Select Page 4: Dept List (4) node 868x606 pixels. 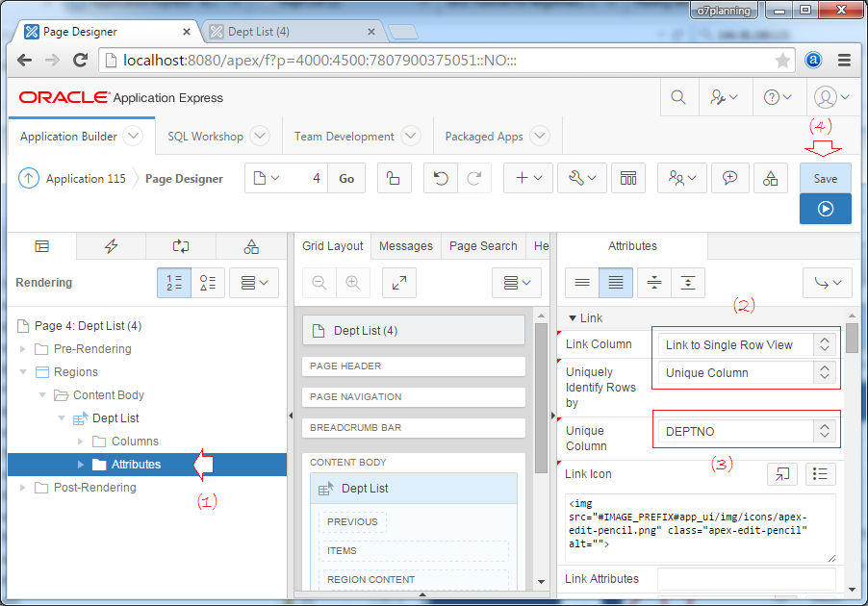[x=88, y=326]
